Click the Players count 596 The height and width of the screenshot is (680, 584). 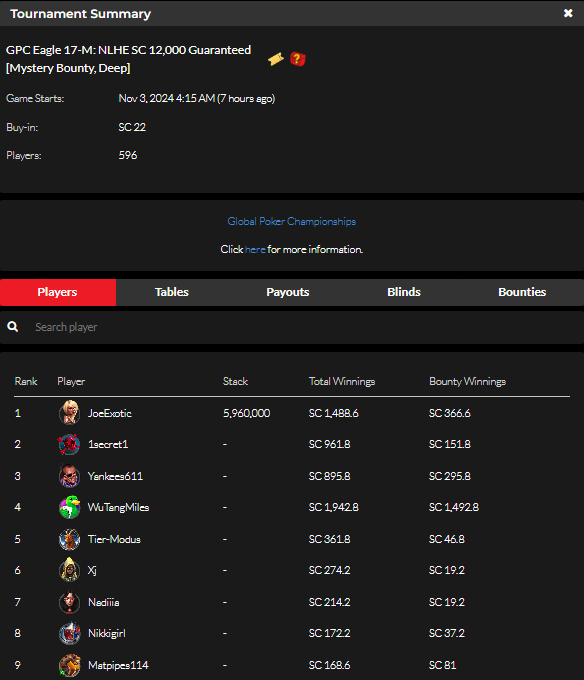128,155
